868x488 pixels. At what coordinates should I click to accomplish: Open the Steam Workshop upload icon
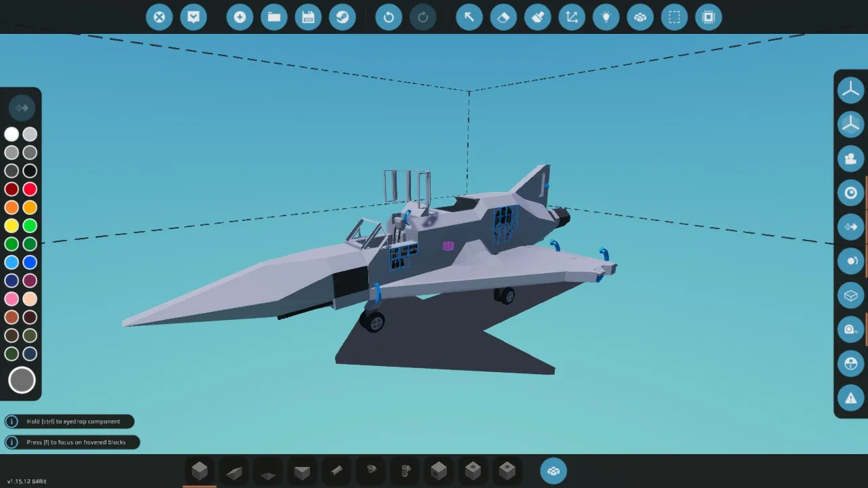(342, 17)
